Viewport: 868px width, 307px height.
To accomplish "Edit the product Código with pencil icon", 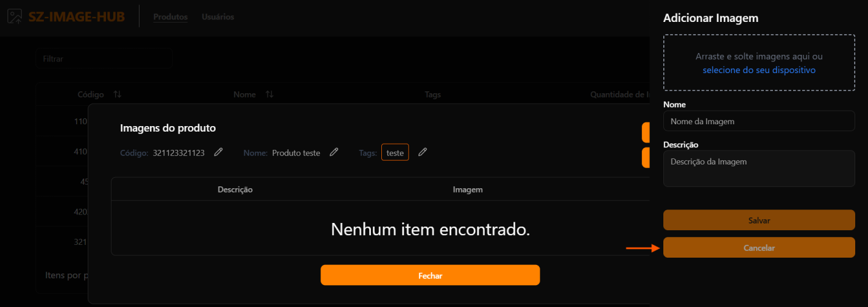I will click(x=219, y=152).
